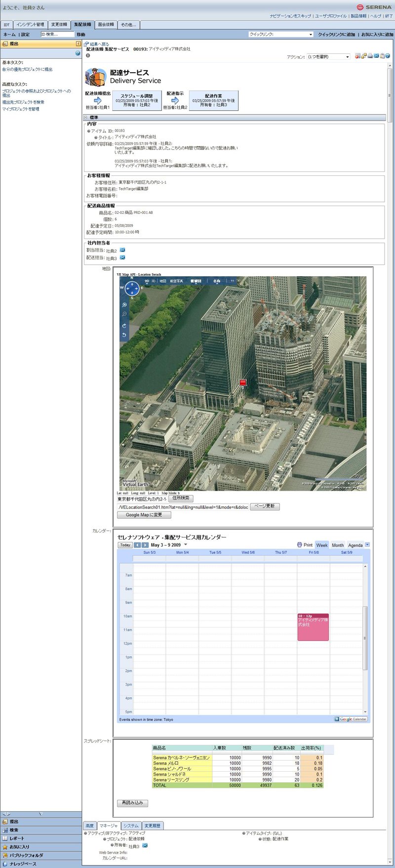Open お気に入り in bottom left navigation
Viewport: 395px width, 868px height.
(x=40, y=847)
